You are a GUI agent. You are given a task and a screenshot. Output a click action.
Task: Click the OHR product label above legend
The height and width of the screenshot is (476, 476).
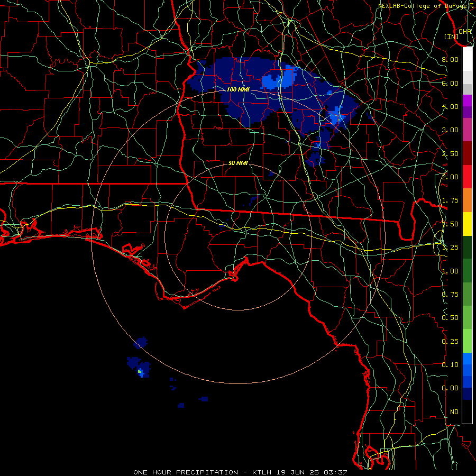[x=465, y=32]
